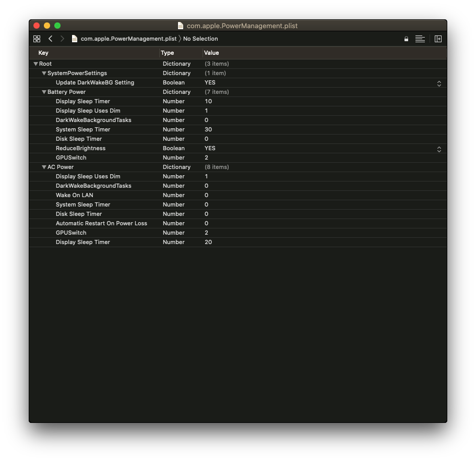Click value 2 of AC Power GPUSwitch

[207, 233]
